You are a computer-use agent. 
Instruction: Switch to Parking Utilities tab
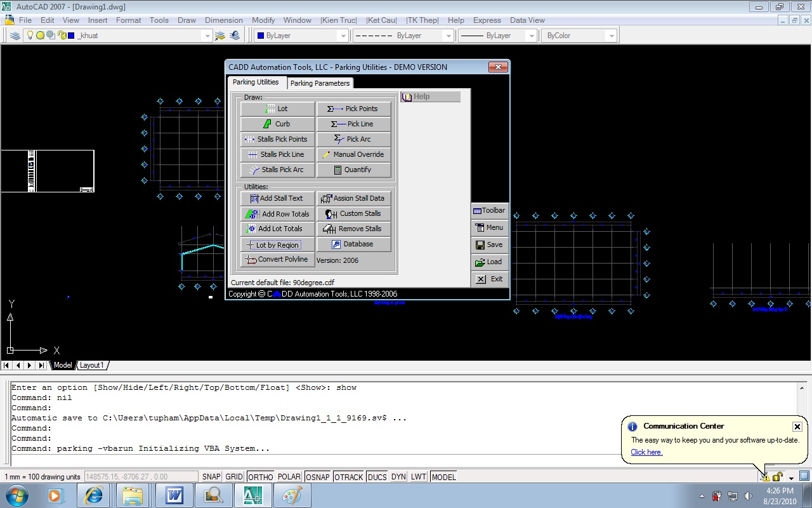pos(256,82)
